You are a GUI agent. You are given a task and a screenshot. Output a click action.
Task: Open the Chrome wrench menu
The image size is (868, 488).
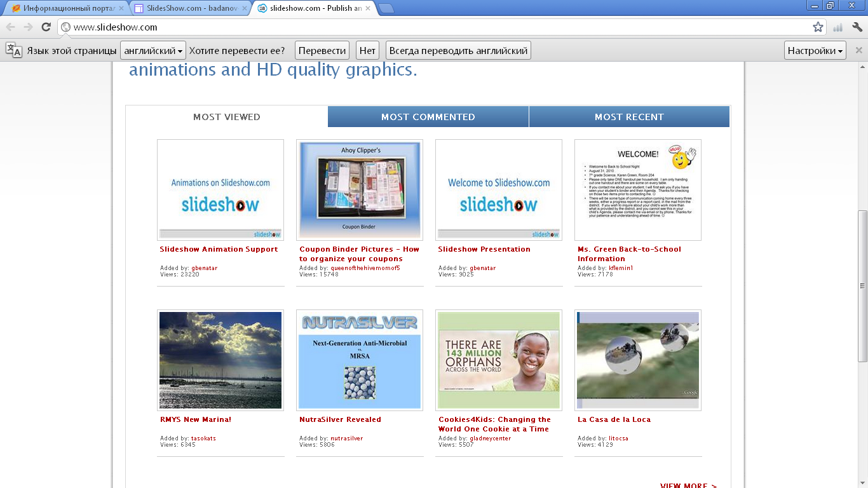click(x=857, y=27)
